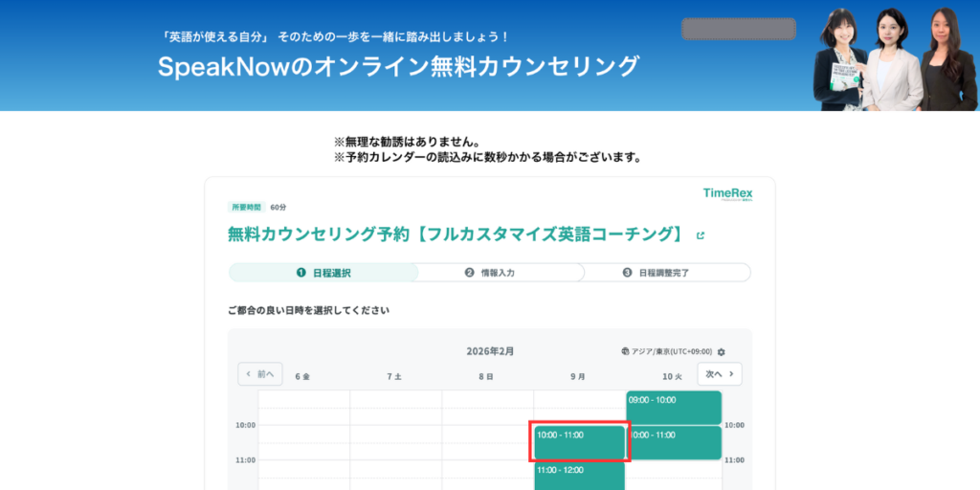This screenshot has height=490, width=980.
Task: Select the 日程選択 step tab
Action: coord(323,273)
